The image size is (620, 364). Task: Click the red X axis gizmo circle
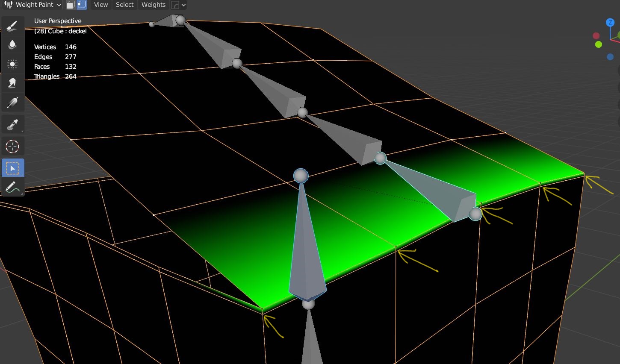tap(596, 36)
